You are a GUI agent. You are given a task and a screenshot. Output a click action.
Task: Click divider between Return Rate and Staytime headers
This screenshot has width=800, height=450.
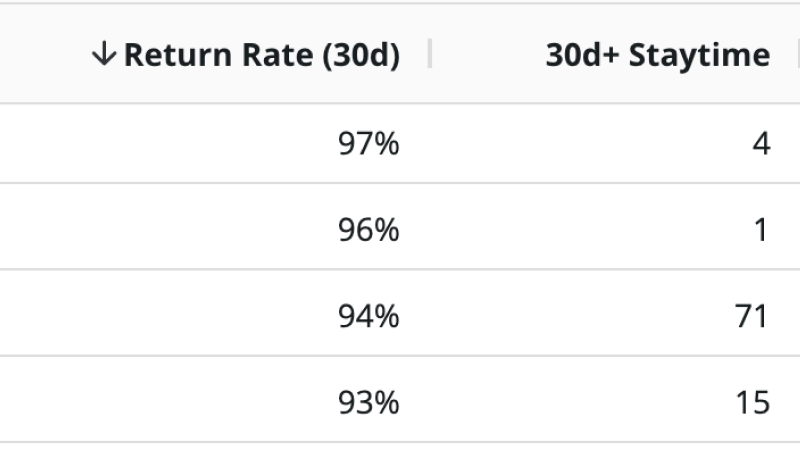click(430, 55)
